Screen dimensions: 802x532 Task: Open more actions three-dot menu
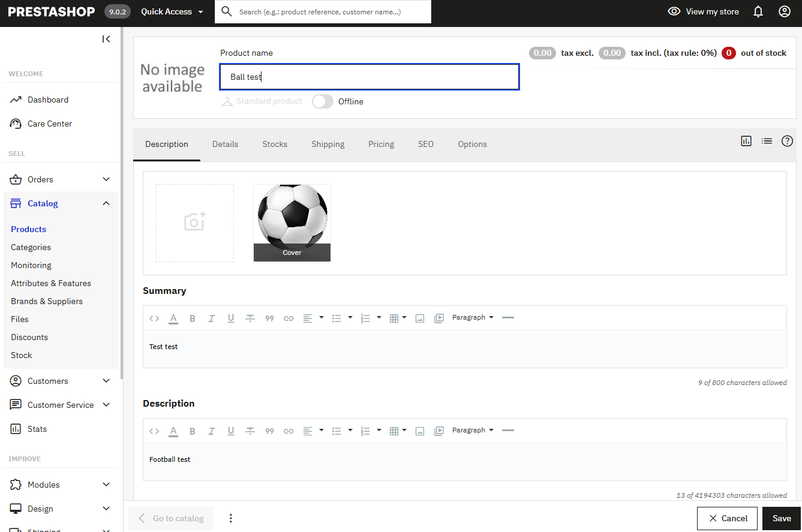[231, 518]
